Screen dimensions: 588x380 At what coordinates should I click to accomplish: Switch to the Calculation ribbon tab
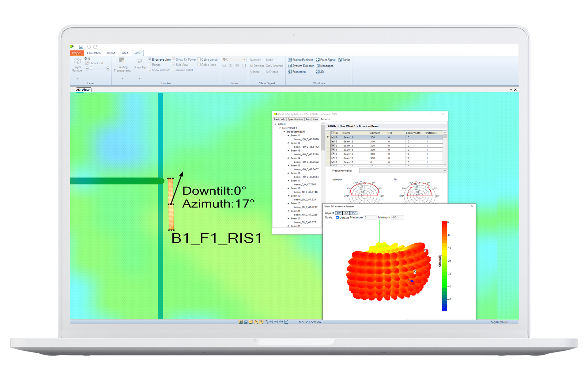pos(94,53)
